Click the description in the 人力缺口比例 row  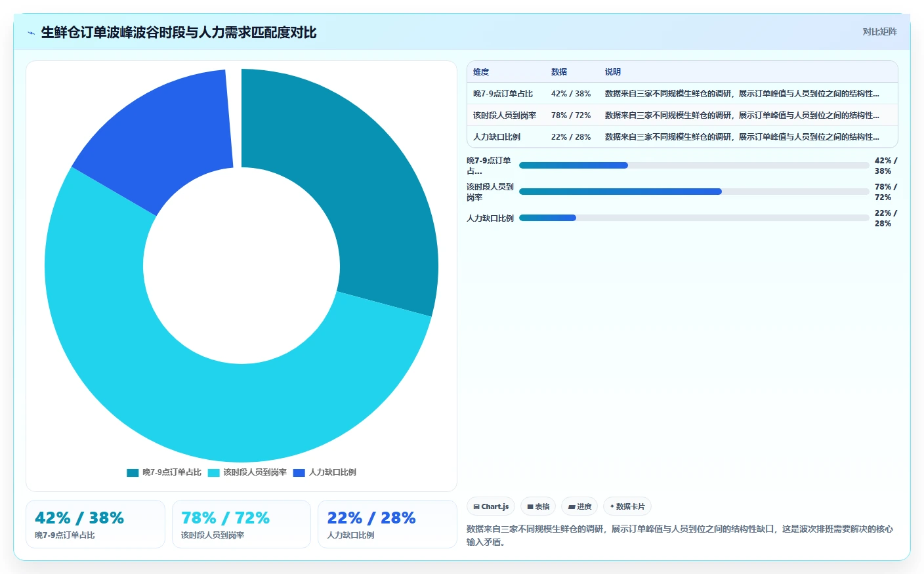742,137
